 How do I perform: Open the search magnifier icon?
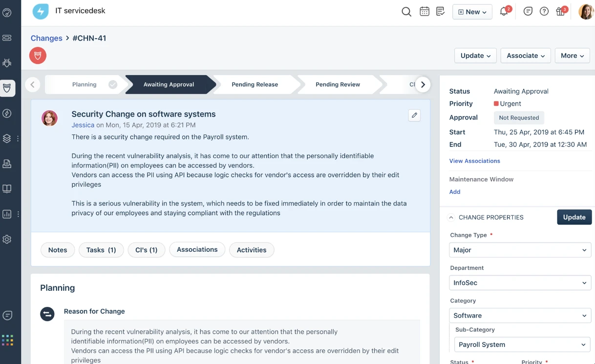click(x=406, y=12)
